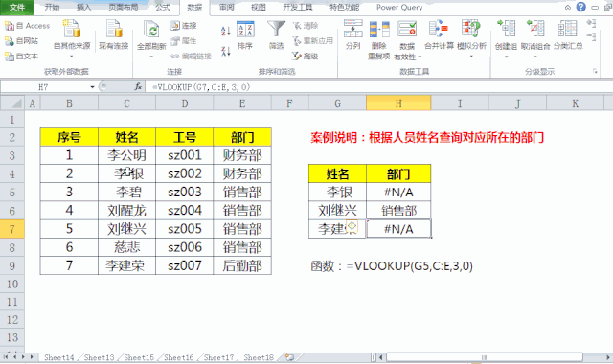613x364 pixels.
Task: Click the horizontal scrollbar right arrow
Action: (608, 357)
